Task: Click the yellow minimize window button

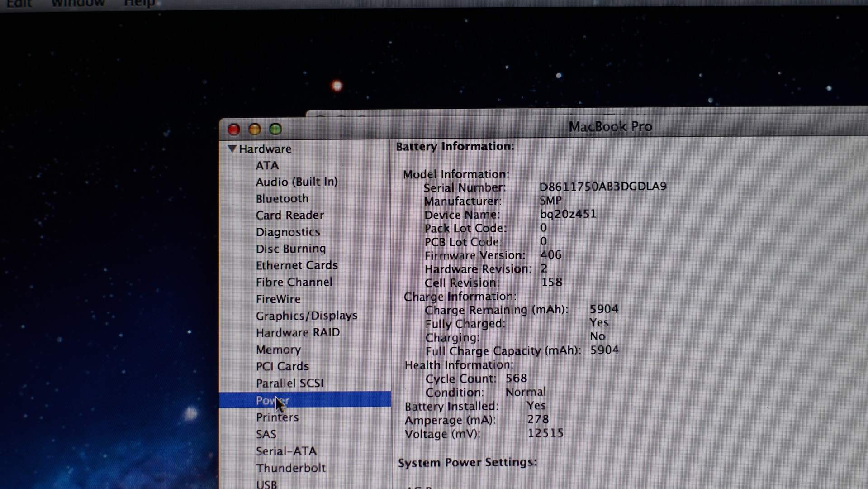Action: click(255, 129)
